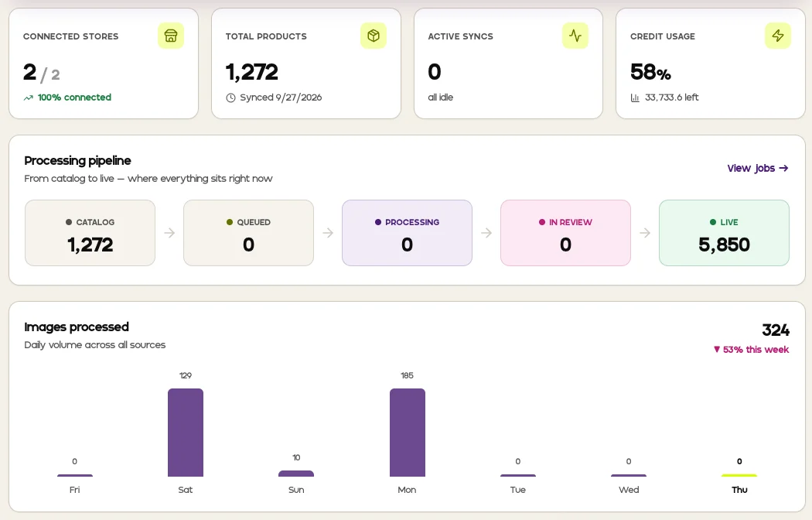The image size is (812, 520).
Task: Click the Total Products box icon
Action: tap(374, 36)
